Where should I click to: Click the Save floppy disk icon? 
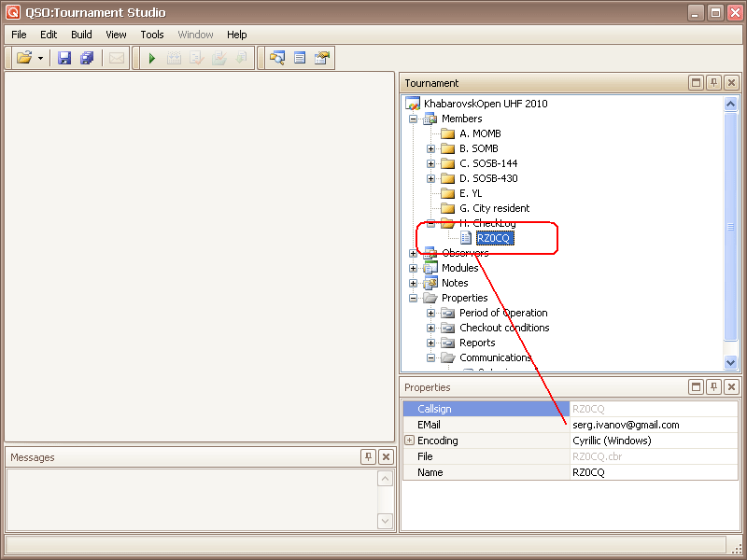pos(64,58)
